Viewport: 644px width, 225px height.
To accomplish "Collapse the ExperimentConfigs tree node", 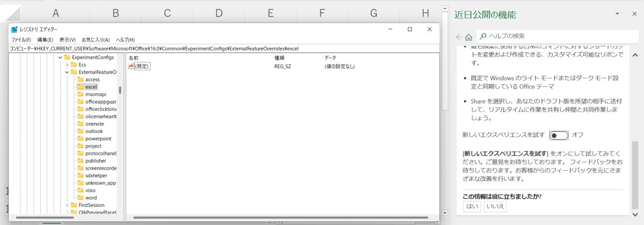I will 60,57.
